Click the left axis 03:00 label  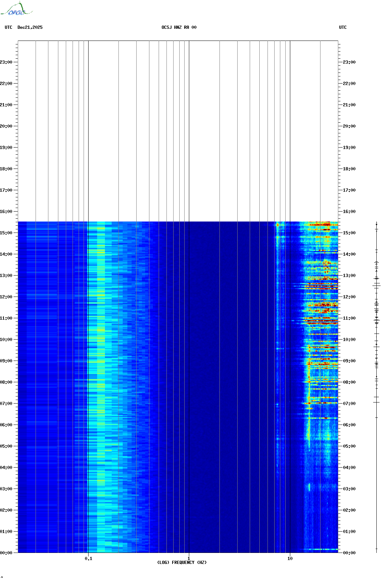point(6,489)
